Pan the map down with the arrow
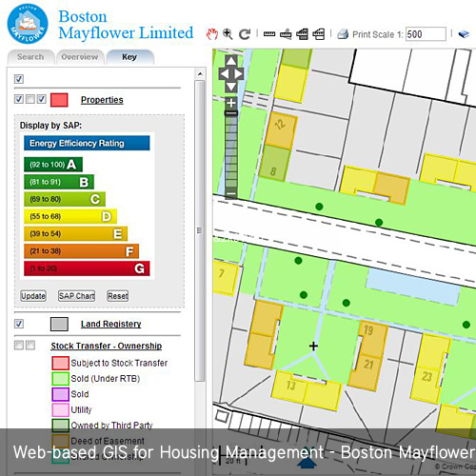Viewport: 476px width, 476px height. [x=231, y=87]
